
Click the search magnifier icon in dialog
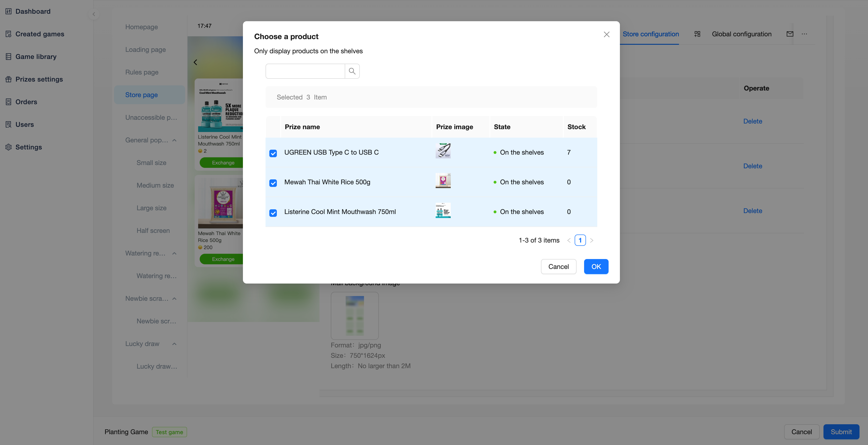352,71
